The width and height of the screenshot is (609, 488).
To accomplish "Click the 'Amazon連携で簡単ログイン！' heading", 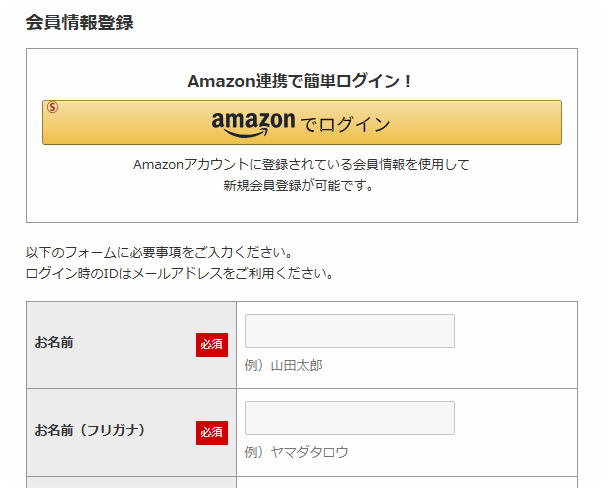I will click(300, 81).
